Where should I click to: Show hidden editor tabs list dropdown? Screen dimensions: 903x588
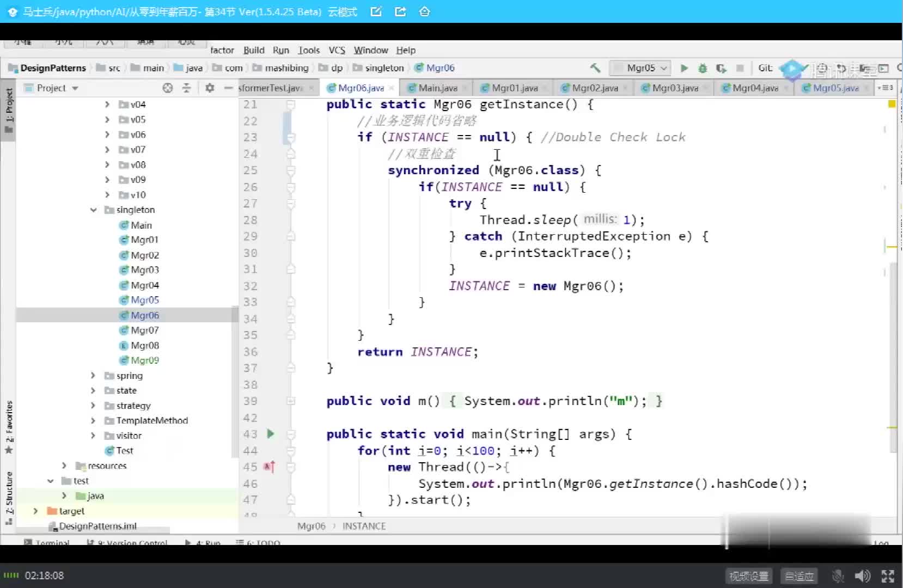click(x=886, y=88)
